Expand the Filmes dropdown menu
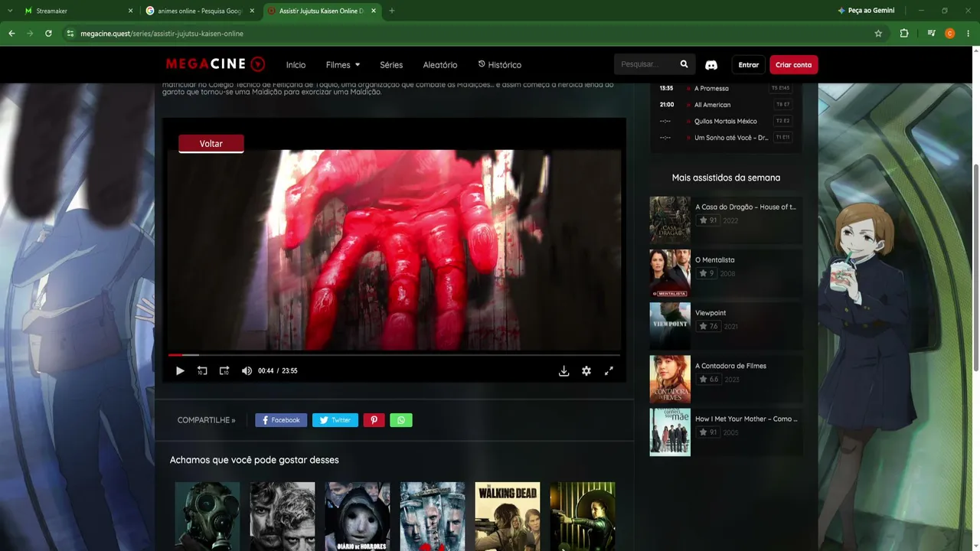The height and width of the screenshot is (551, 980). (343, 65)
